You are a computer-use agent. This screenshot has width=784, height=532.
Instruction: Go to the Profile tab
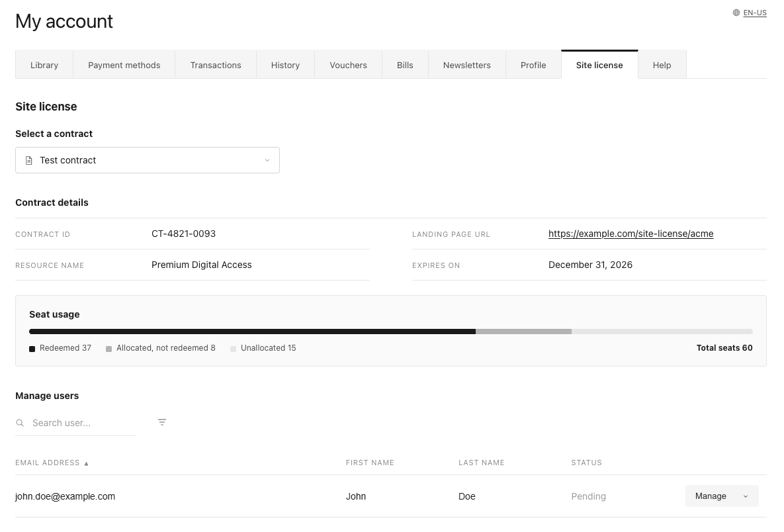coord(533,65)
